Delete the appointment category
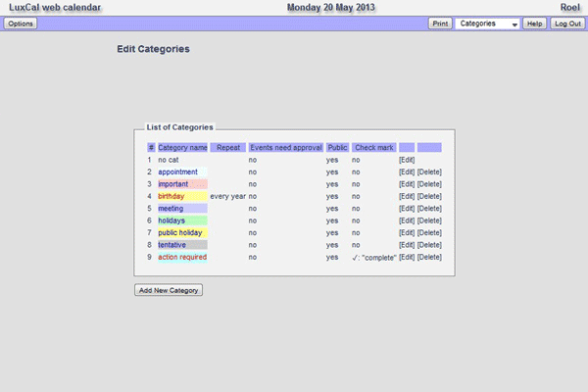The width and height of the screenshot is (588, 392). (429, 171)
